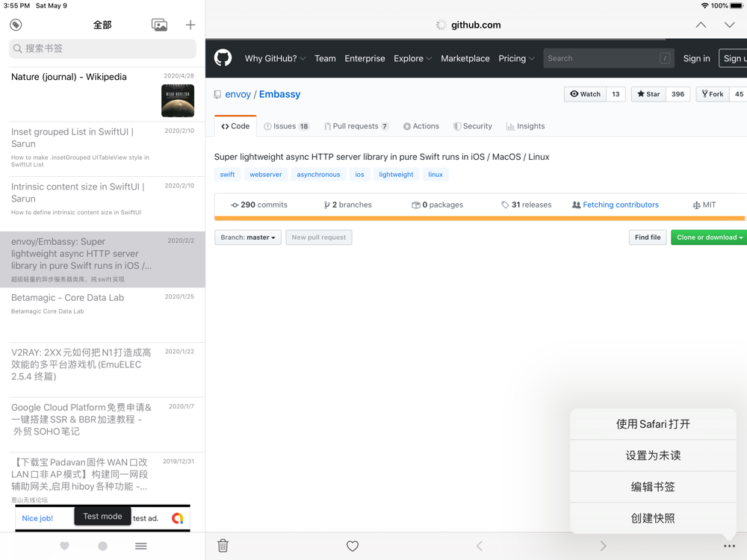The height and width of the screenshot is (560, 747).
Task: Open sidebar list menu icon
Action: [141, 546]
